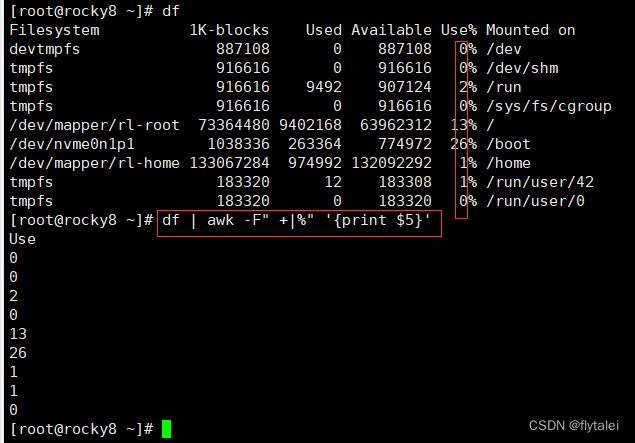Image resolution: width=635 pixels, height=443 pixels.
Task: Click the "awk" word in second command
Action: pos(220,220)
